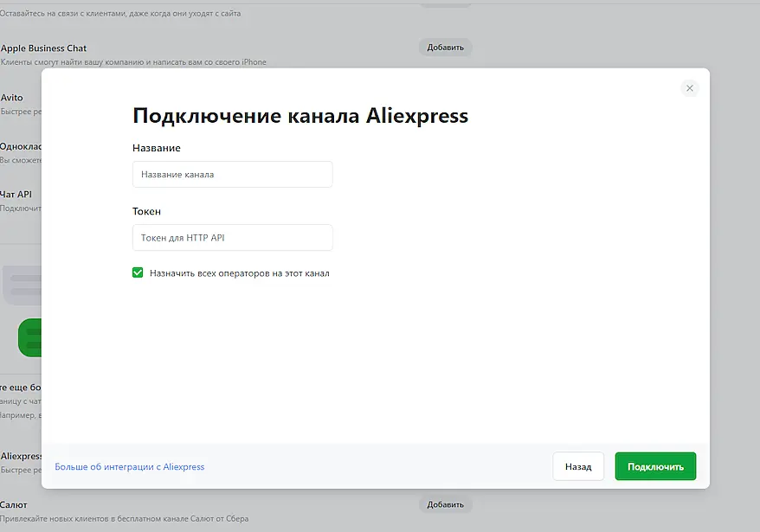The height and width of the screenshot is (532, 760).
Task: Add the Салют channel in background
Action: (x=446, y=504)
